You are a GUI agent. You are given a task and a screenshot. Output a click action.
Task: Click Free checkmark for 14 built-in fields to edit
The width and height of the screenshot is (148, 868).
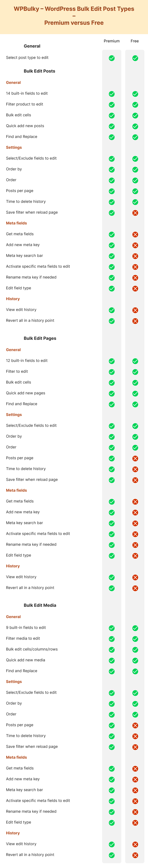point(135,94)
